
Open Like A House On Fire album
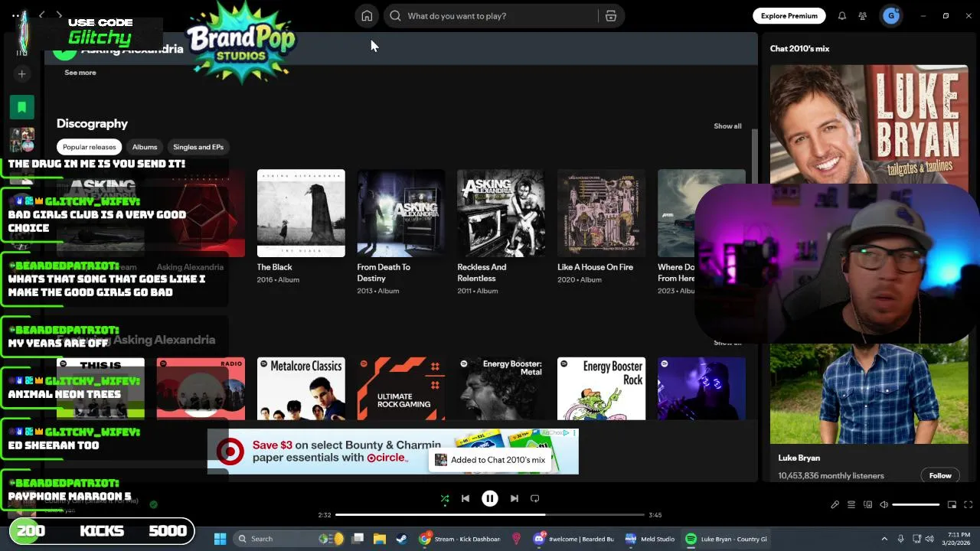[601, 214]
